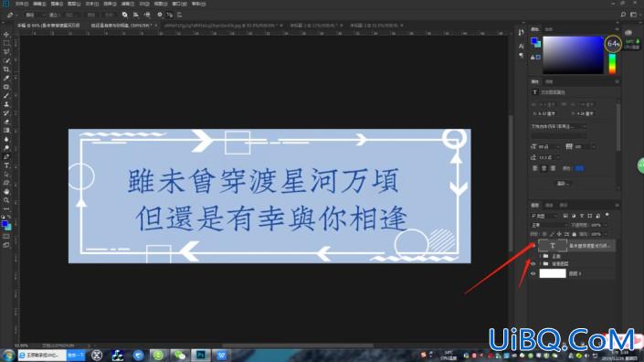This screenshot has width=644, height=362.
Task: Toggle visibility of the 主体 group
Action: click(533, 256)
